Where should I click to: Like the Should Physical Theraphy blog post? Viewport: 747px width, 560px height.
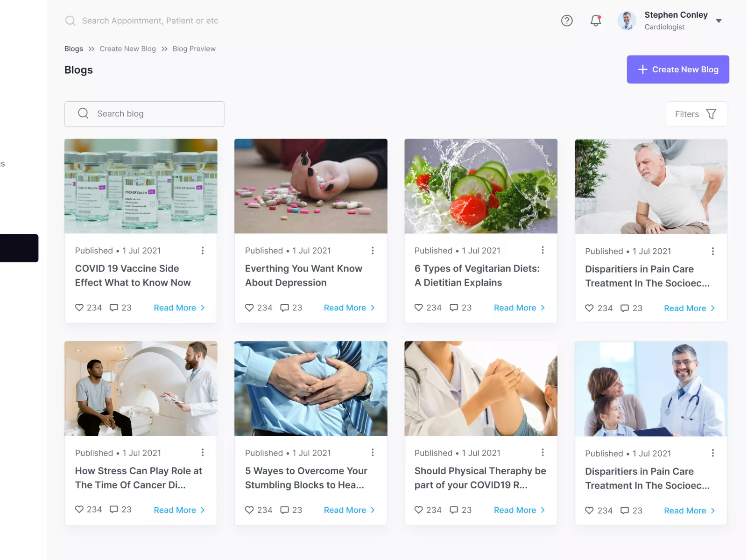click(419, 510)
